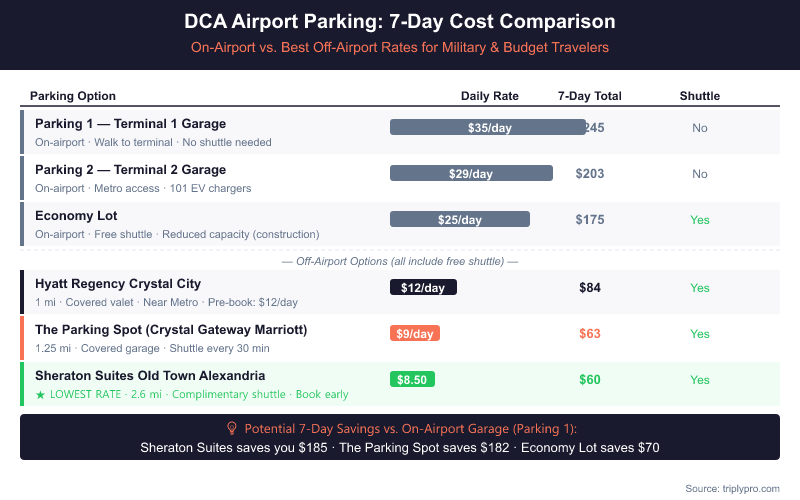The image size is (800, 500).
Task: Sort by the 7-Day Total header
Action: pyautogui.click(x=589, y=96)
